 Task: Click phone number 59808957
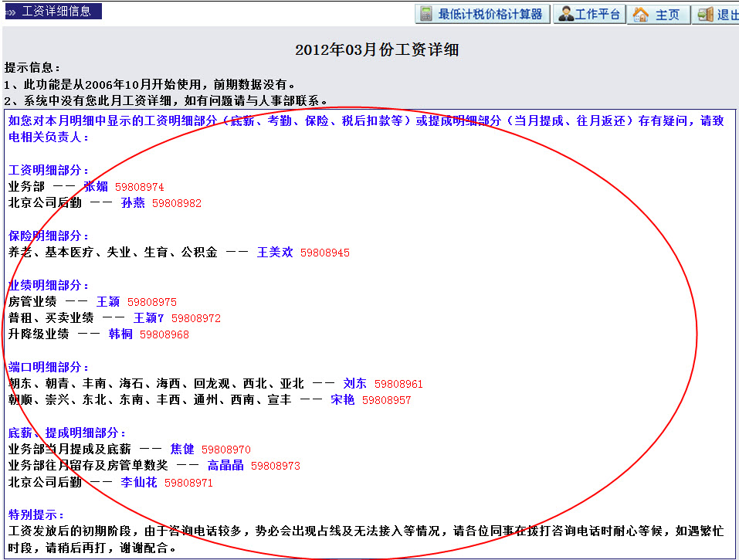pyautogui.click(x=386, y=401)
